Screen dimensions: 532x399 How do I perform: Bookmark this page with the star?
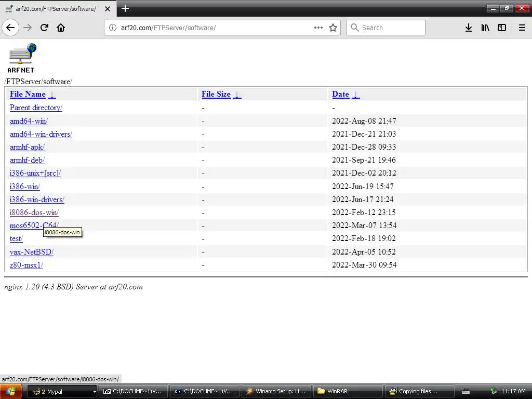click(x=333, y=28)
